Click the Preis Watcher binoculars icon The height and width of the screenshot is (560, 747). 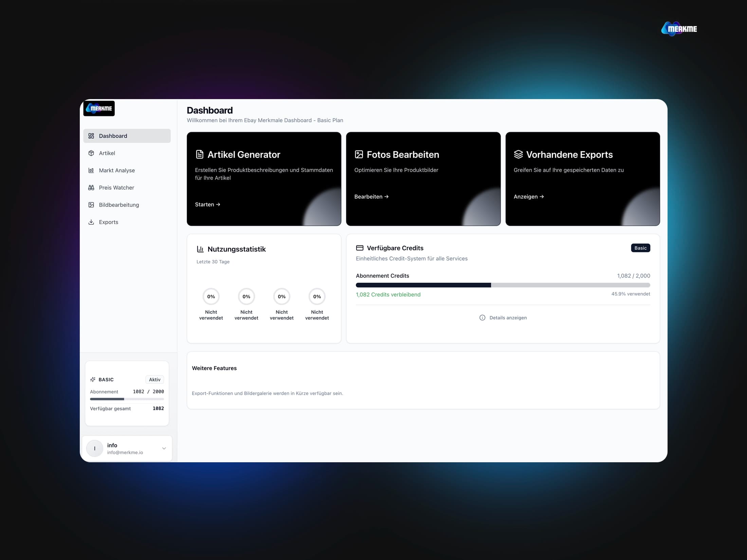point(91,188)
